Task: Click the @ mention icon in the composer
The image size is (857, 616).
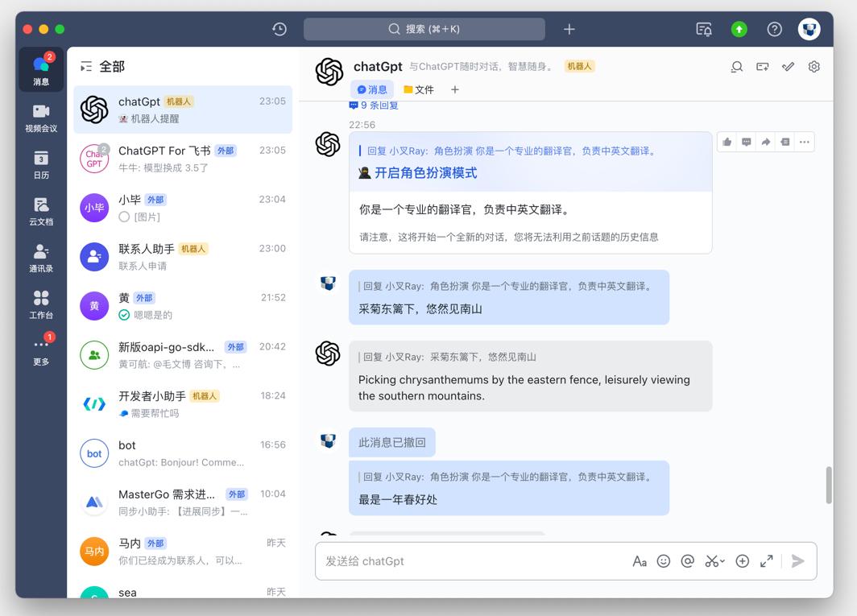Action: [688, 561]
